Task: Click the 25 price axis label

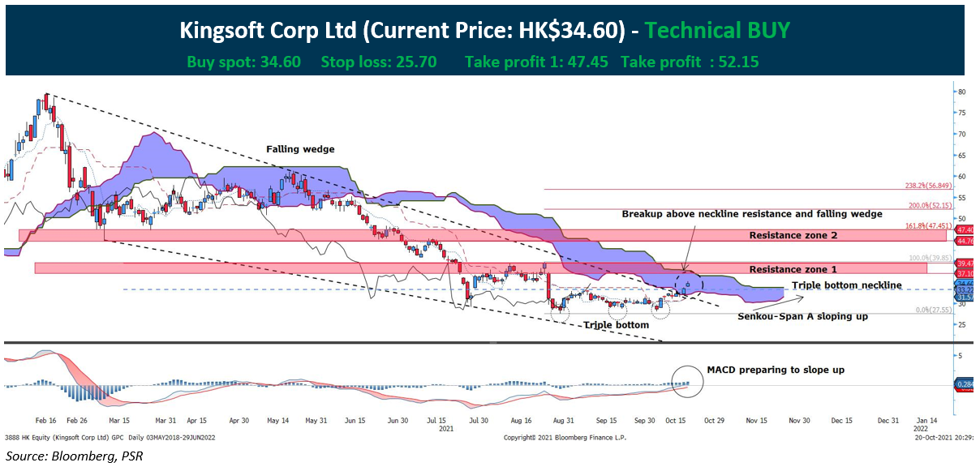Action: (961, 325)
